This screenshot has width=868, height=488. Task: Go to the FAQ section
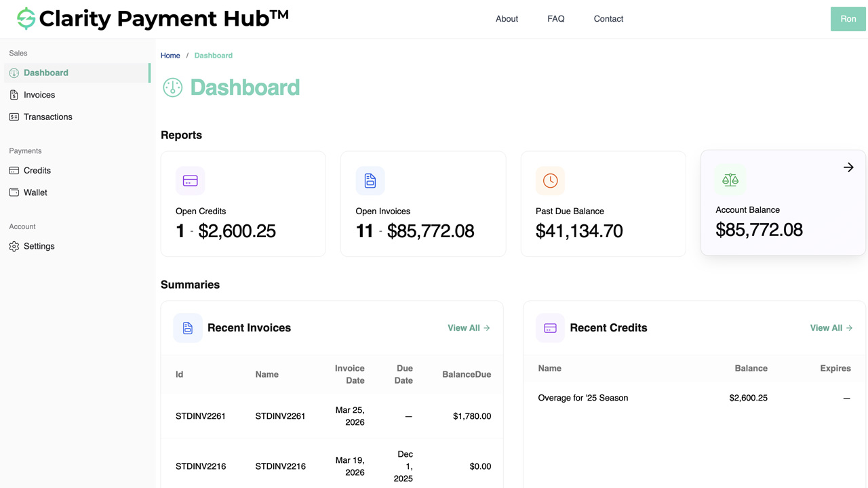click(555, 18)
